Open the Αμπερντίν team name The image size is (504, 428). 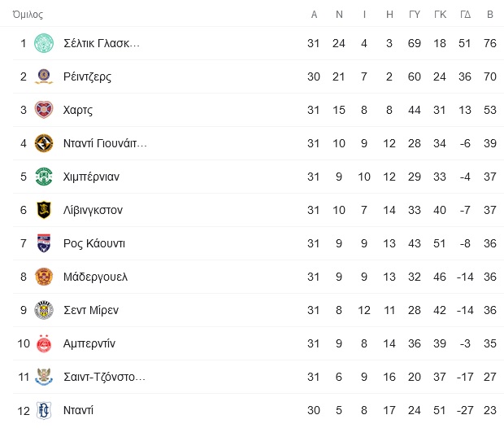click(89, 343)
